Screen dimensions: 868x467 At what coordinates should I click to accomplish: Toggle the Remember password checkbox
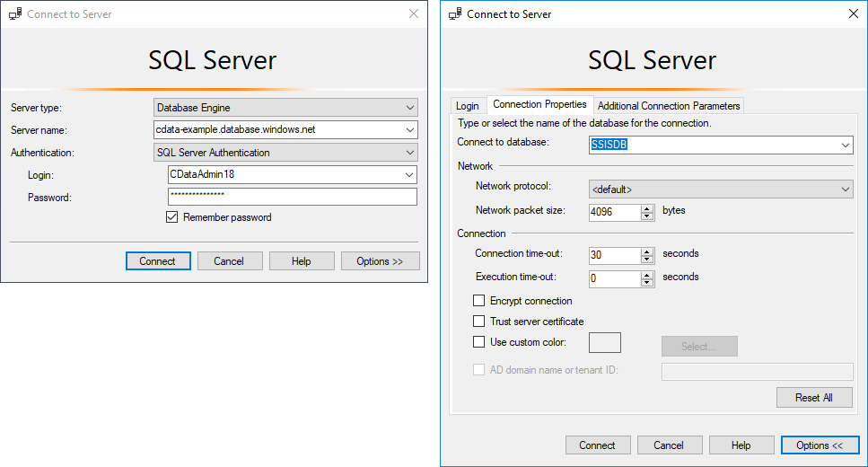point(171,217)
